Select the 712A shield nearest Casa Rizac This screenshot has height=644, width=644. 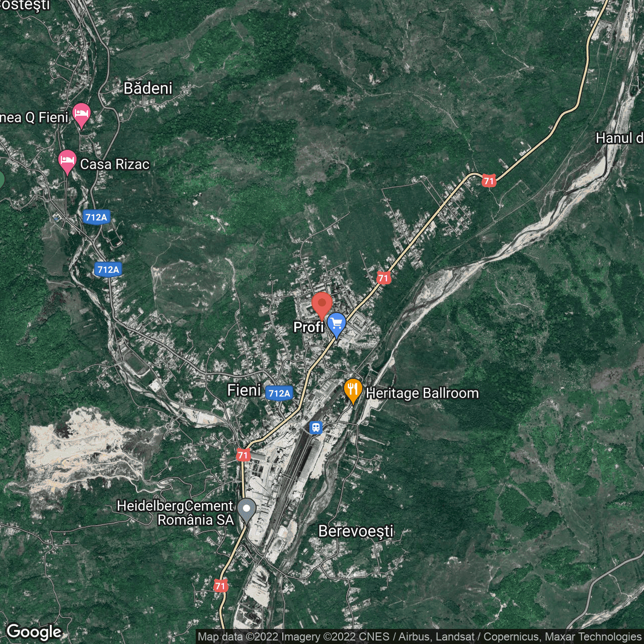click(x=96, y=217)
